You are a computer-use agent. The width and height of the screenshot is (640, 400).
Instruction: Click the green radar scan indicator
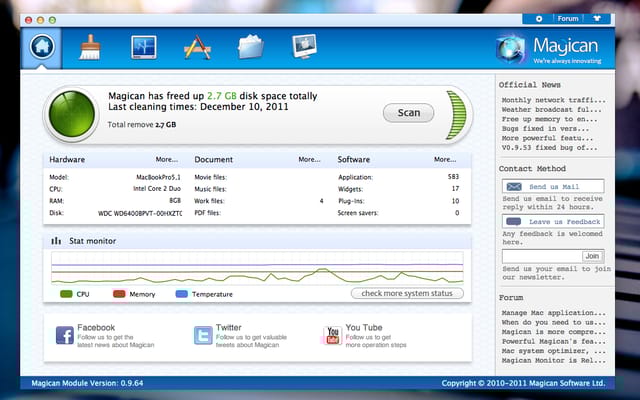click(71, 114)
